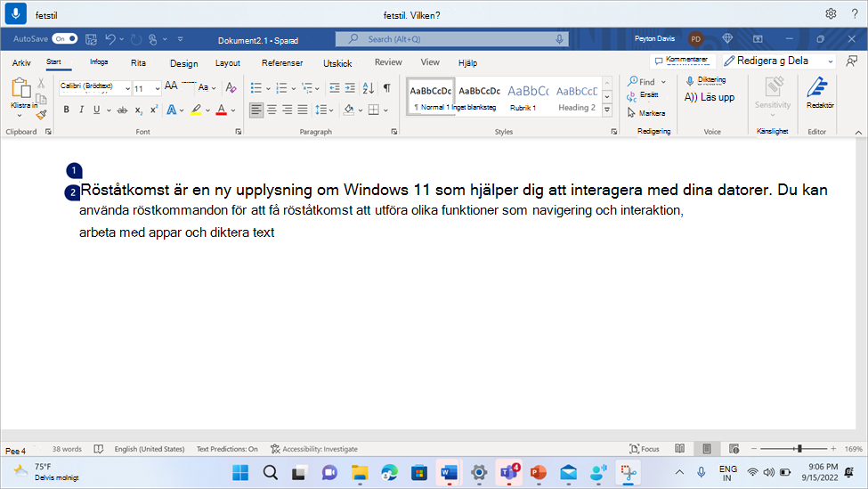Toggle Underline formatting
The width and height of the screenshot is (868, 489).
(x=96, y=110)
